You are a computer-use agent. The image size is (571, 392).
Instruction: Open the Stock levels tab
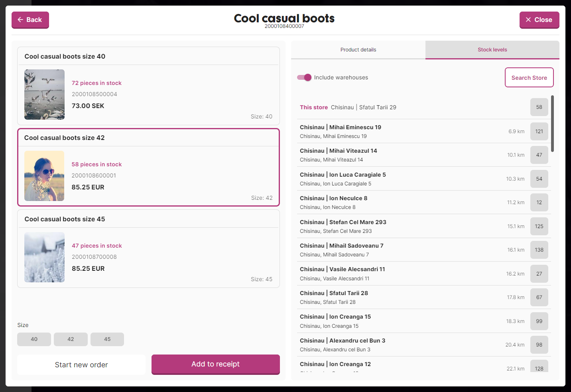pyautogui.click(x=492, y=50)
